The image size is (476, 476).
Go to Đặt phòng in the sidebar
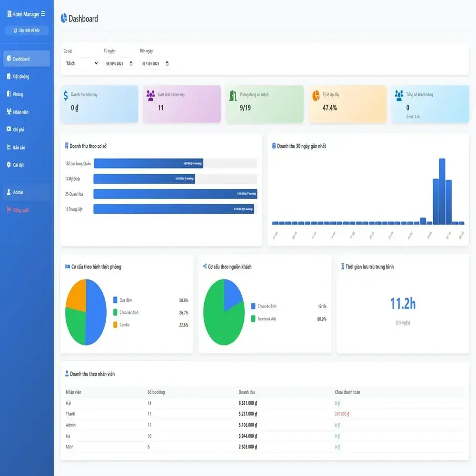(21, 77)
